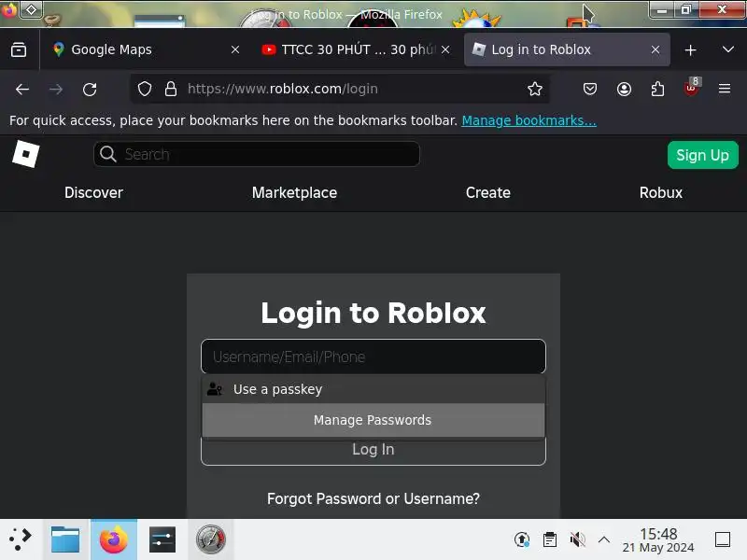Open file manager from taskbar
The image size is (747, 560).
[x=65, y=539]
